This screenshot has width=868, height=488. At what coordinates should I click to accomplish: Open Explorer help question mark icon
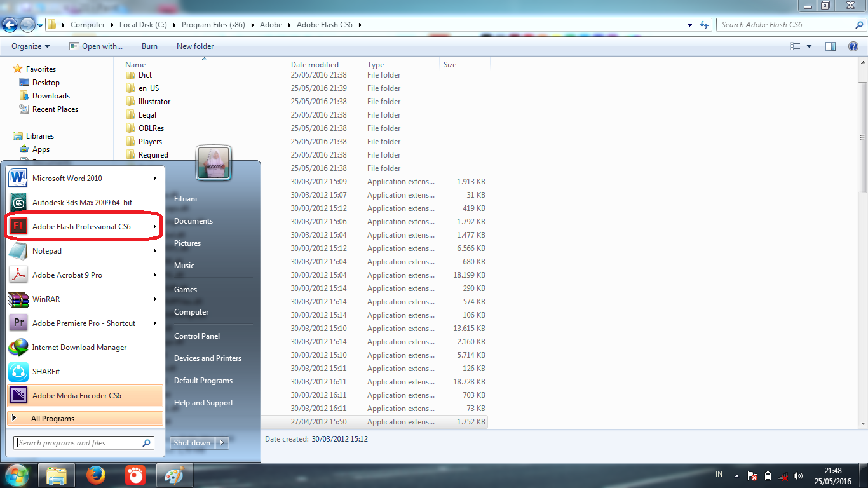(x=853, y=46)
